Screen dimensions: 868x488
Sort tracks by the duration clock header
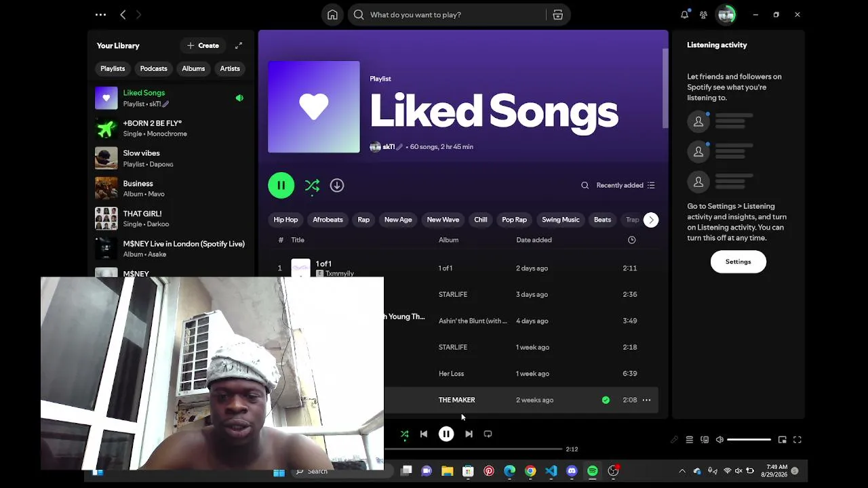(631, 240)
